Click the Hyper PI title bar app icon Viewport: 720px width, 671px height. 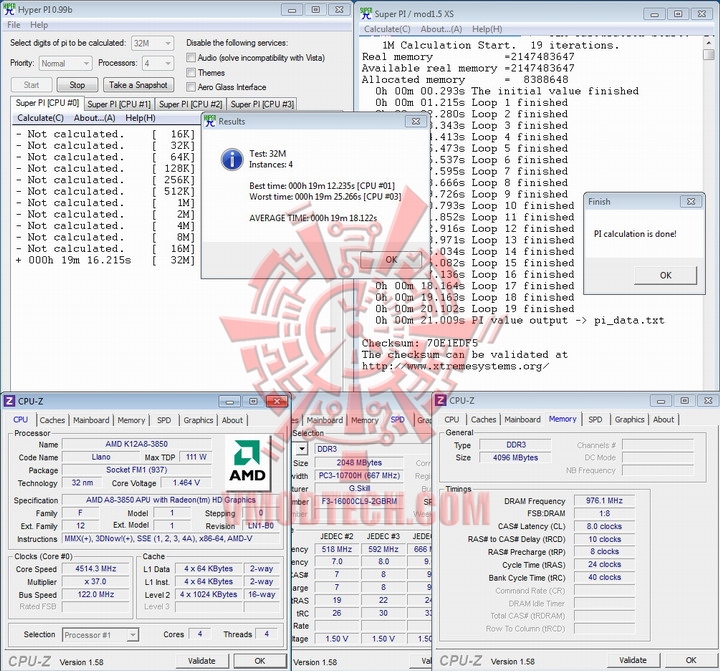pos(9,9)
